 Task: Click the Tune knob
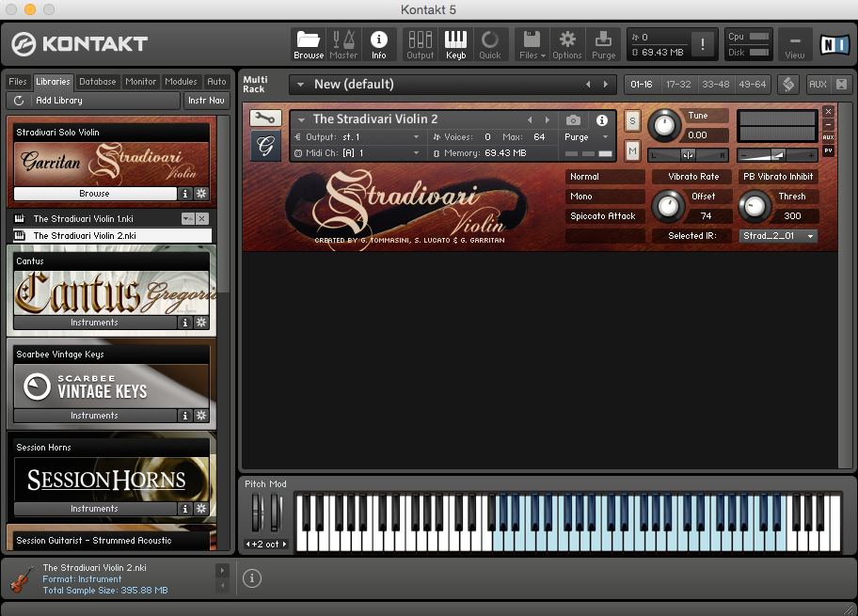664,125
